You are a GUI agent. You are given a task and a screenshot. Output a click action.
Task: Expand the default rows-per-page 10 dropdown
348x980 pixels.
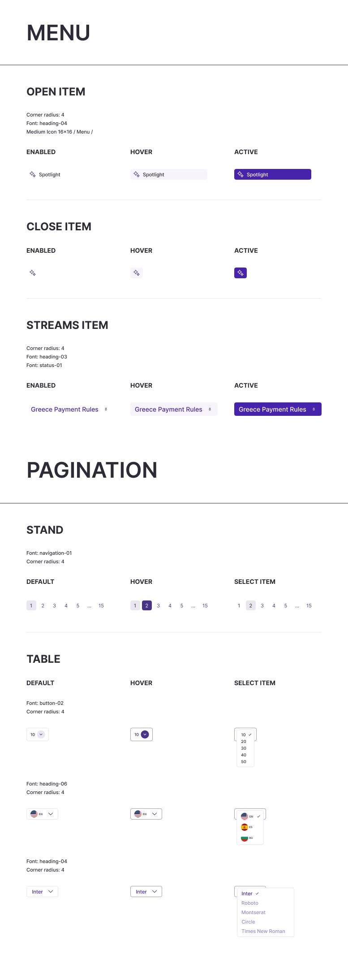(x=38, y=734)
